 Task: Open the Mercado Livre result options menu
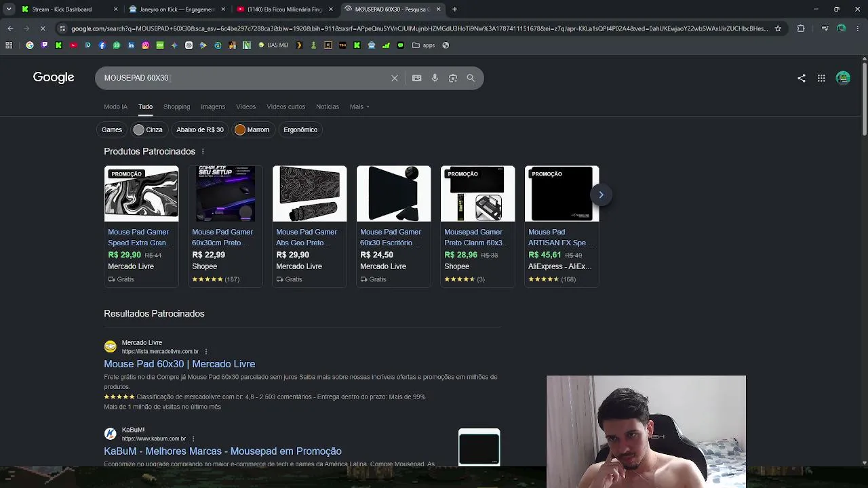click(206, 352)
